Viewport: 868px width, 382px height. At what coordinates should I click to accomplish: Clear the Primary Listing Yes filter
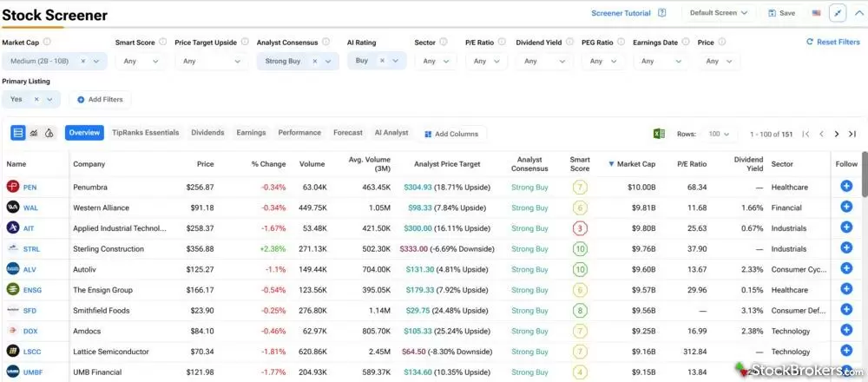tap(36, 99)
